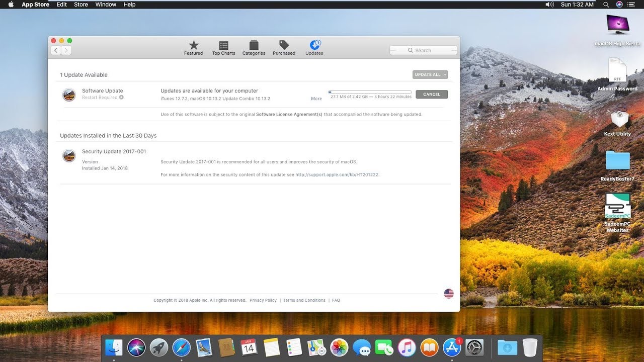The height and width of the screenshot is (362, 644).
Task: Open the Featured star tab
Action: click(x=193, y=48)
